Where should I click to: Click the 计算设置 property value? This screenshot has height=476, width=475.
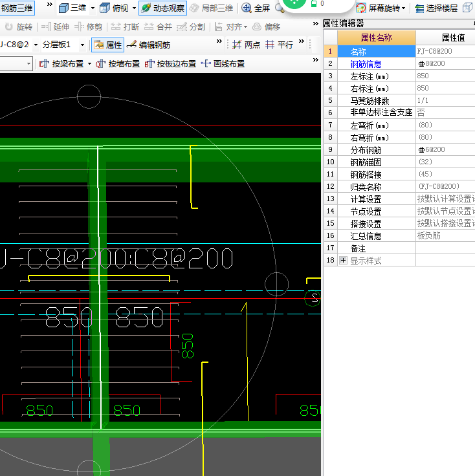tap(445, 199)
